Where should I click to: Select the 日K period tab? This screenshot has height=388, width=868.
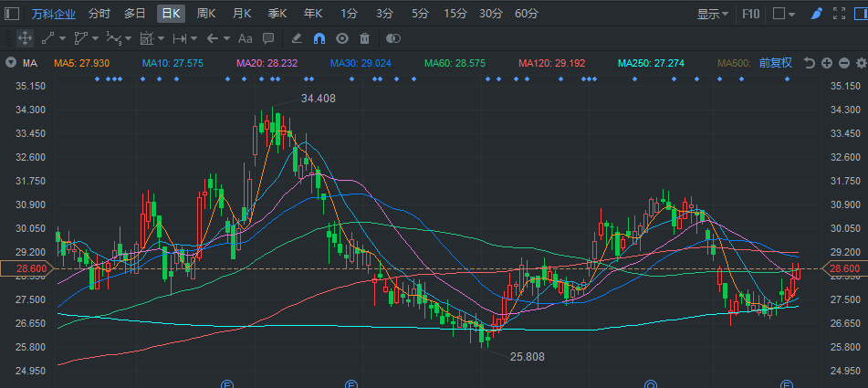click(x=171, y=14)
